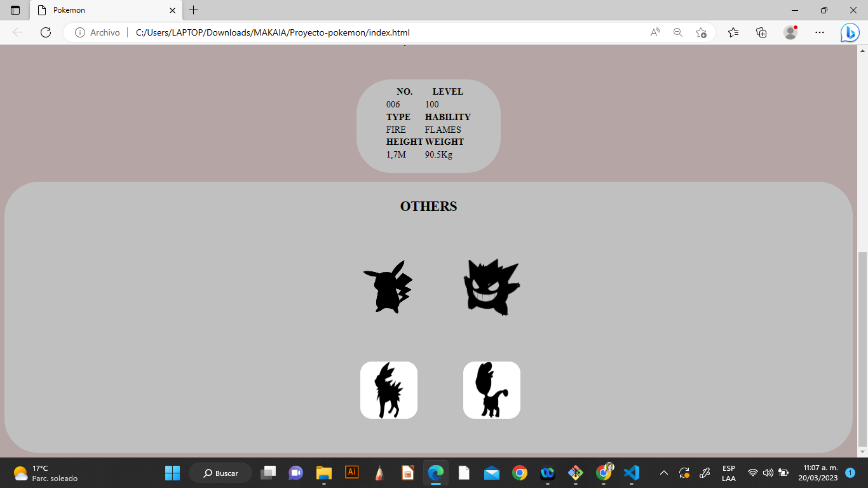Navigate back in the browser
868x488 pixels.
17,32
